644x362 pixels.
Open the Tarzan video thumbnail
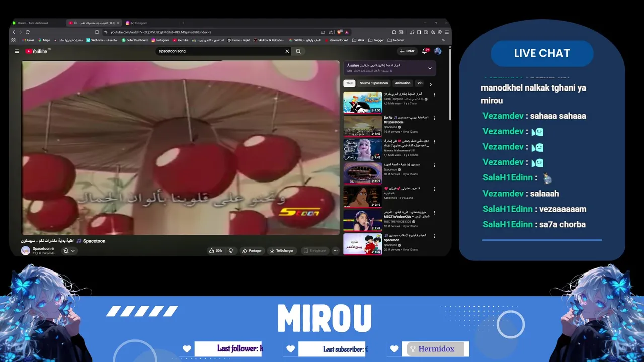click(363, 197)
